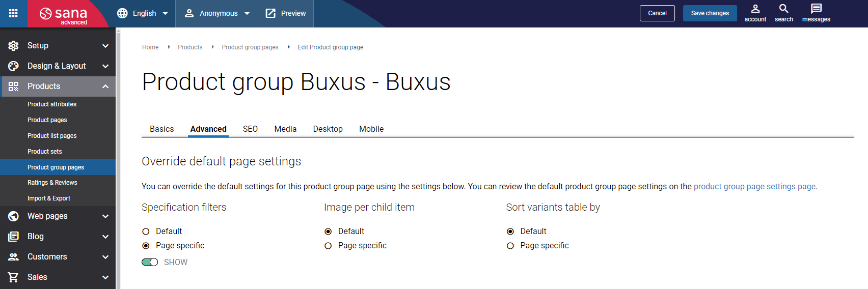This screenshot has width=868, height=289.
Task: Collapse the Products section chevron
Action: [105, 86]
